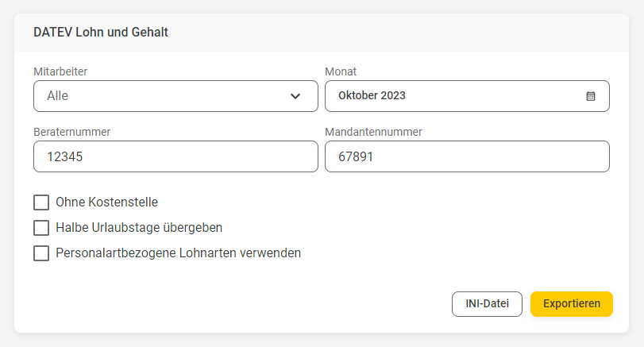The width and height of the screenshot is (644, 347).
Task: Download via the INI-Datei button
Action: click(487, 304)
